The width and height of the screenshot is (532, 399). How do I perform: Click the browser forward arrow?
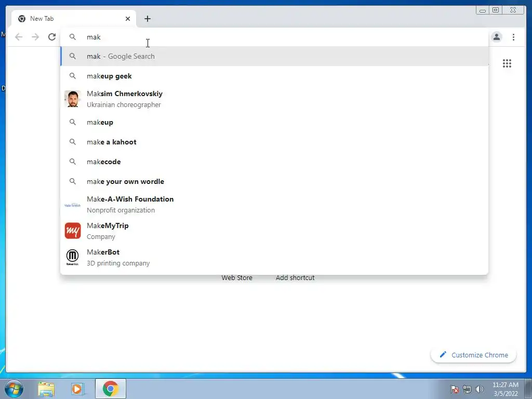(35, 37)
